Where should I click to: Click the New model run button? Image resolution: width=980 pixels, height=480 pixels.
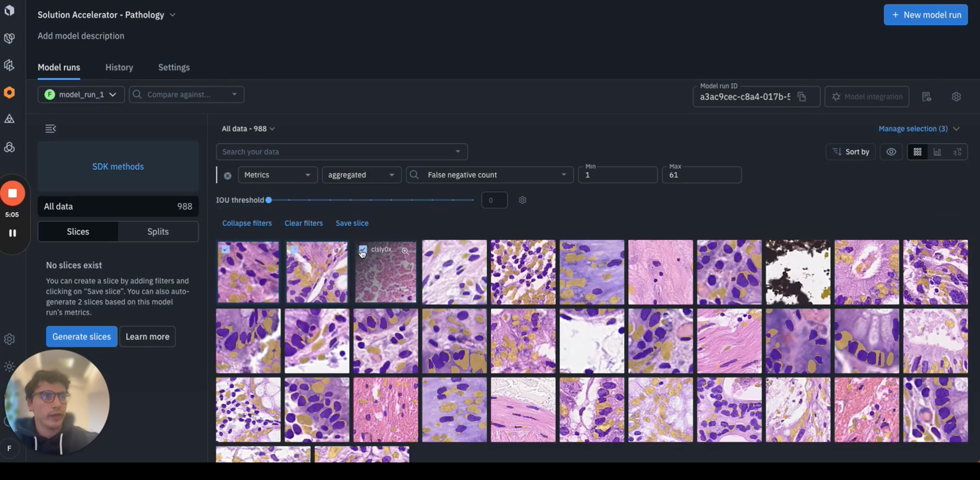[x=926, y=15]
